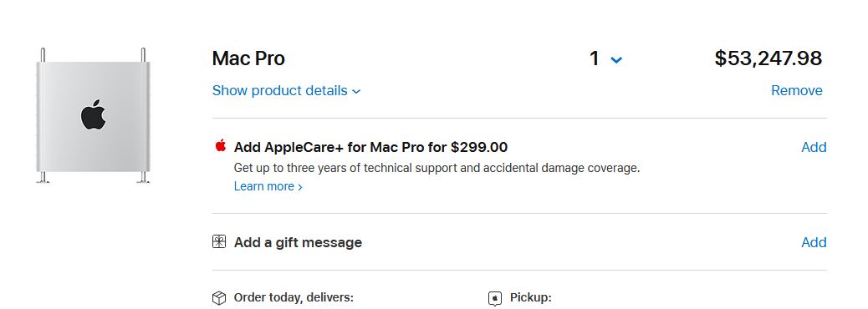Image resolution: width=868 pixels, height=309 pixels.
Task: Click the gift box icon
Action: (219, 241)
